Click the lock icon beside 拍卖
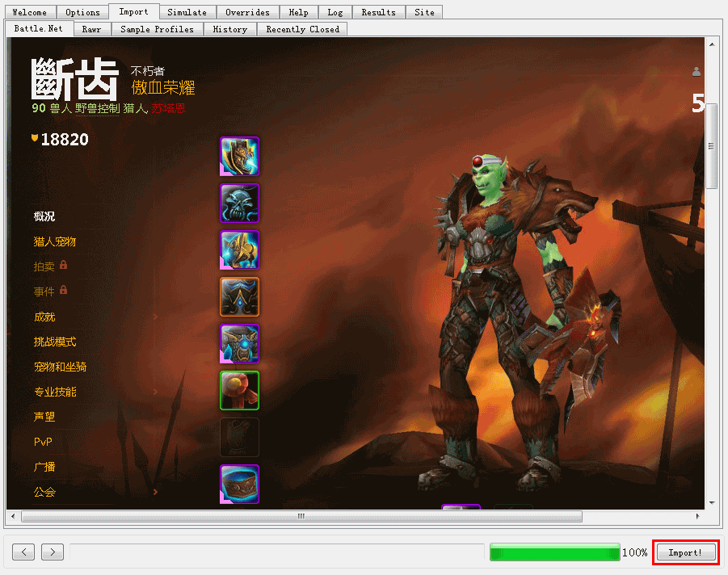This screenshot has width=728, height=575. [x=64, y=265]
